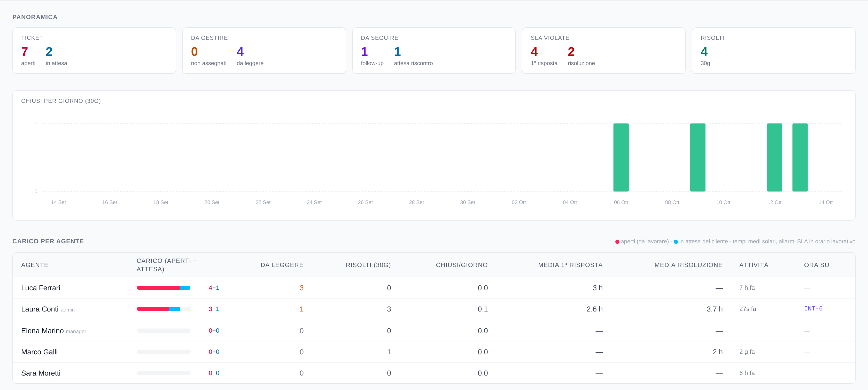Click the 12 Ott bar in chart
This screenshot has height=390, width=868.
tap(774, 157)
